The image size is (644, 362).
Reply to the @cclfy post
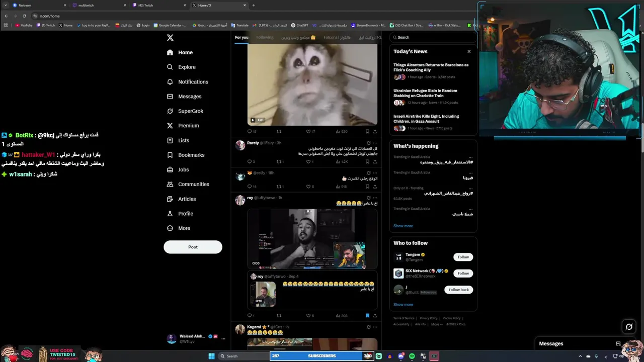[251, 187]
